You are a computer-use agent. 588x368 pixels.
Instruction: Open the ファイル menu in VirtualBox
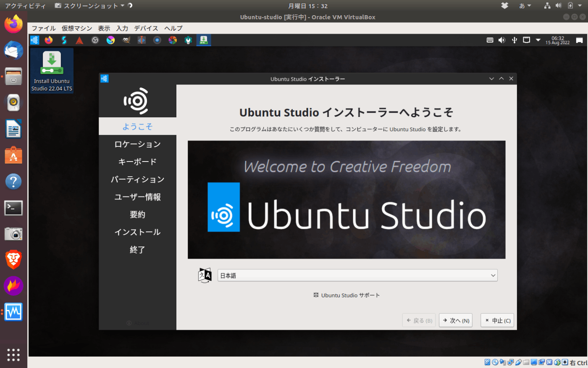pos(44,28)
